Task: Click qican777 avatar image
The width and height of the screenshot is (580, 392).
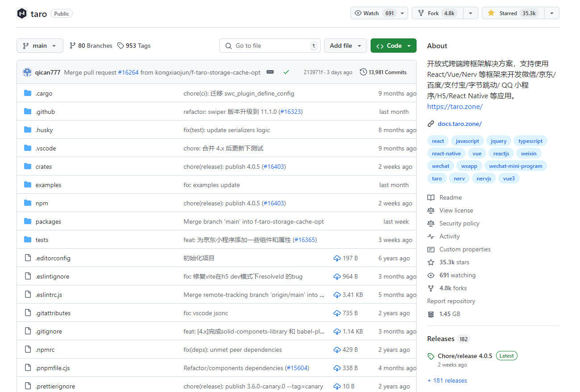Action: pyautogui.click(x=27, y=72)
